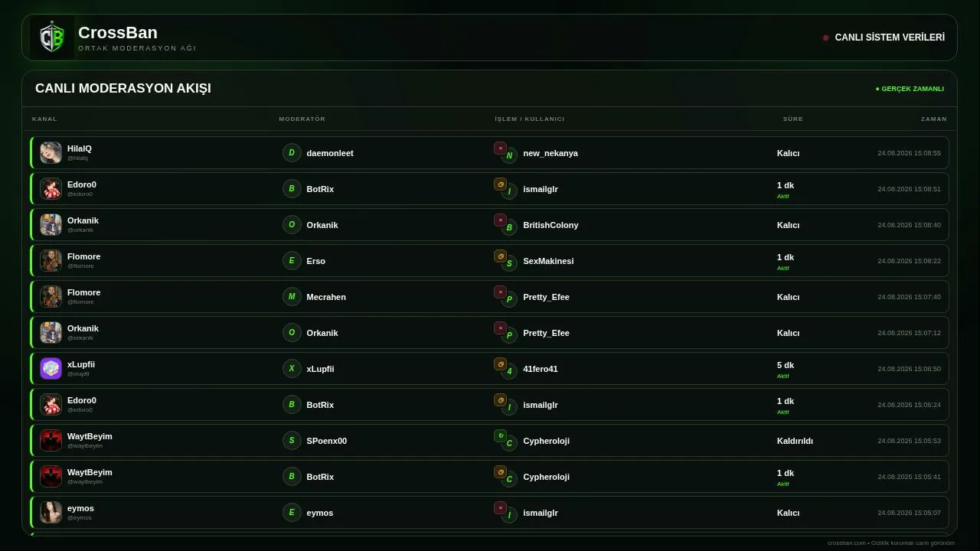Click the ban icon beside BritishColony
980x551 pixels.
pos(500,220)
